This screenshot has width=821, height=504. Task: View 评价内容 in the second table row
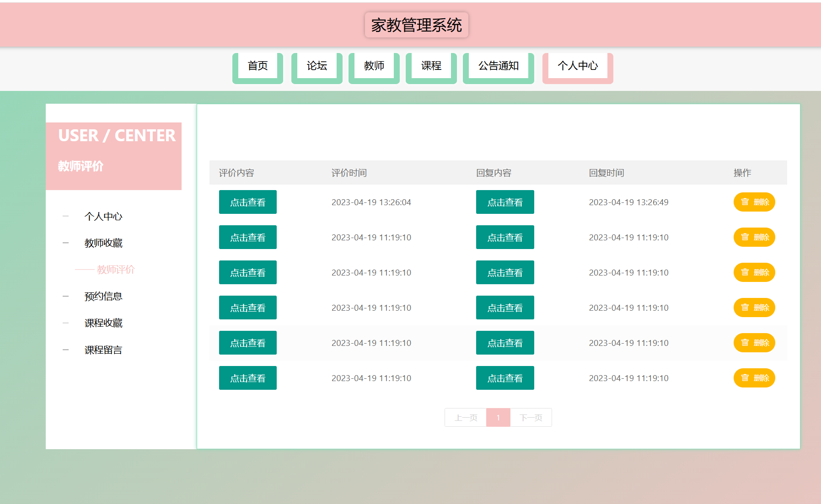click(x=248, y=237)
